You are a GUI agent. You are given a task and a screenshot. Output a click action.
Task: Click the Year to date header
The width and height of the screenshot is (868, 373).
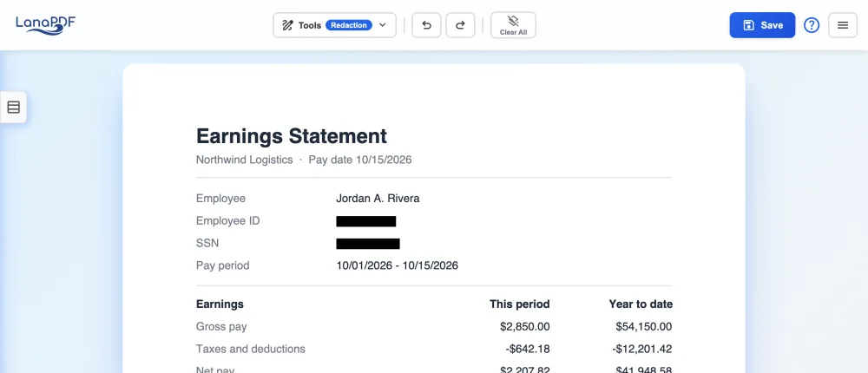641,304
